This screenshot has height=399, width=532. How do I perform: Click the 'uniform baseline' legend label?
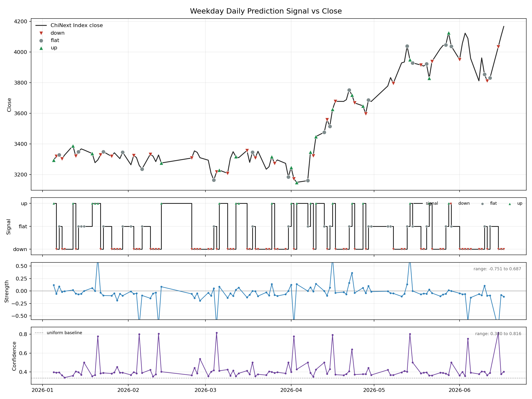click(x=64, y=333)
